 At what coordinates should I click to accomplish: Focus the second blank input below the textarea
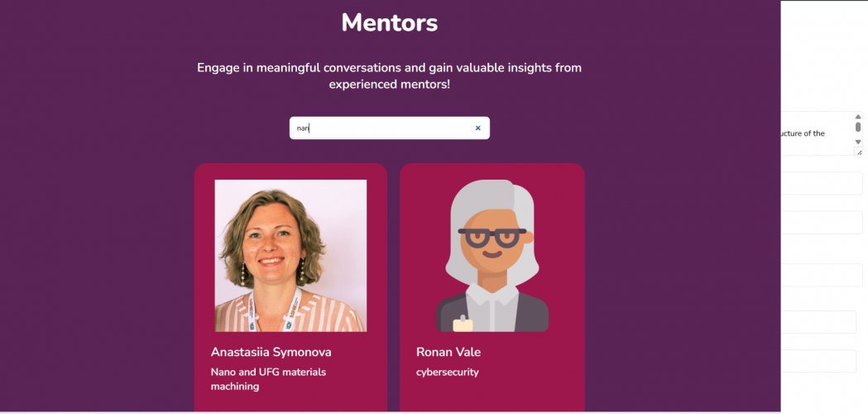823,222
